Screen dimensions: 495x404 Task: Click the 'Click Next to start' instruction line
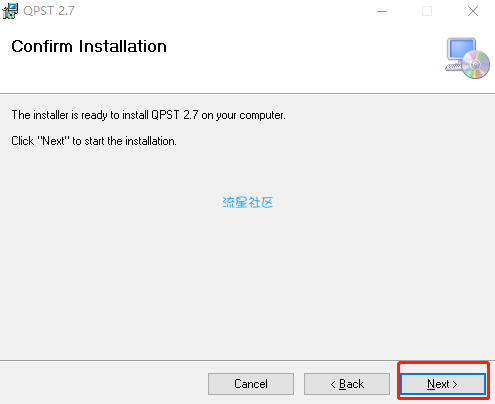[x=94, y=141]
